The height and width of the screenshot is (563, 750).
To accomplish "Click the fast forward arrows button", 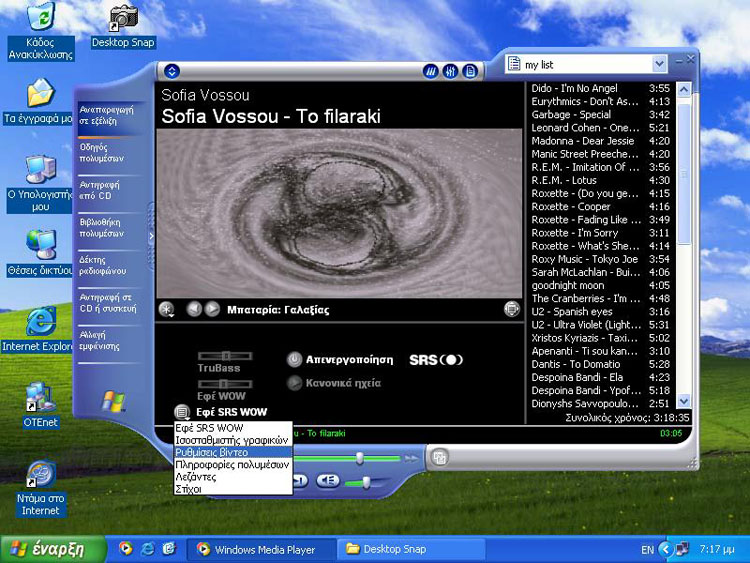I will tap(411, 459).
